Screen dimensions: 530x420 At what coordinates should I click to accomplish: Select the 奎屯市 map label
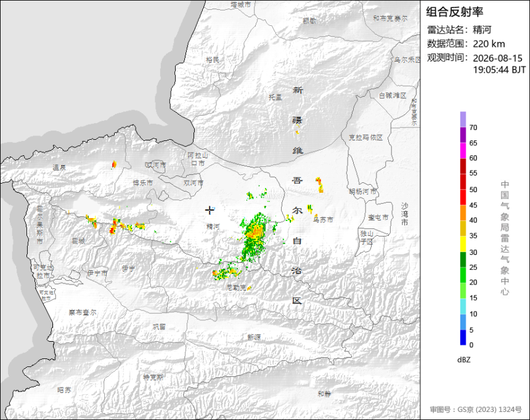coord(378,217)
